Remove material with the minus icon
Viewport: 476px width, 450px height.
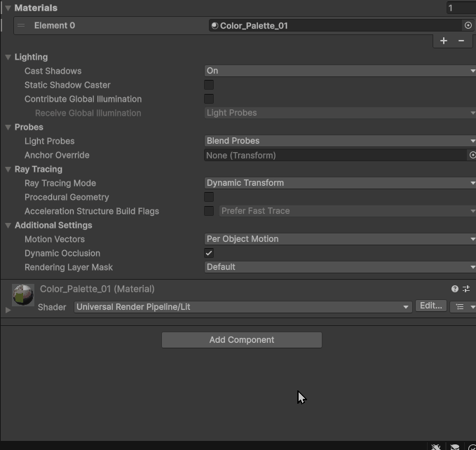coord(461,41)
